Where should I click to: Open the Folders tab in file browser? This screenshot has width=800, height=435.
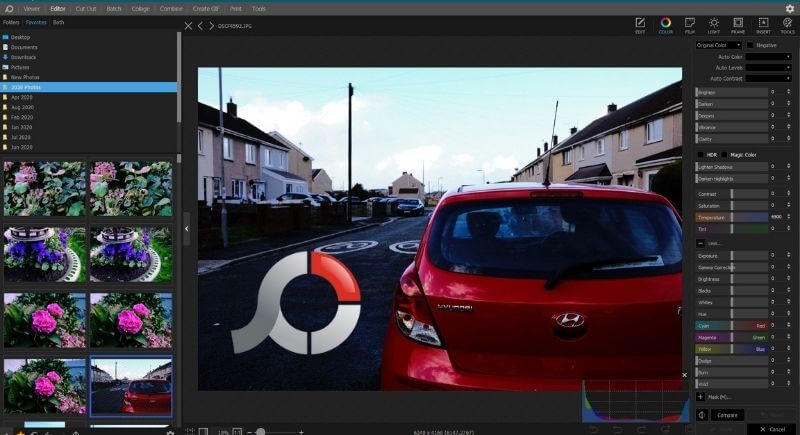[x=11, y=21]
